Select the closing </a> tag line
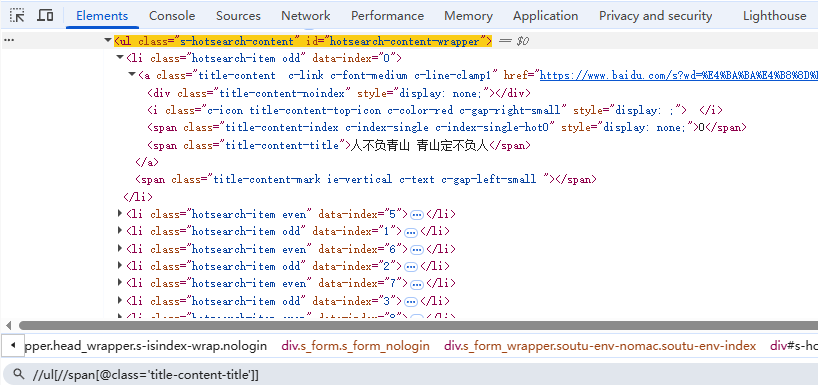818x385 pixels. coord(147,162)
